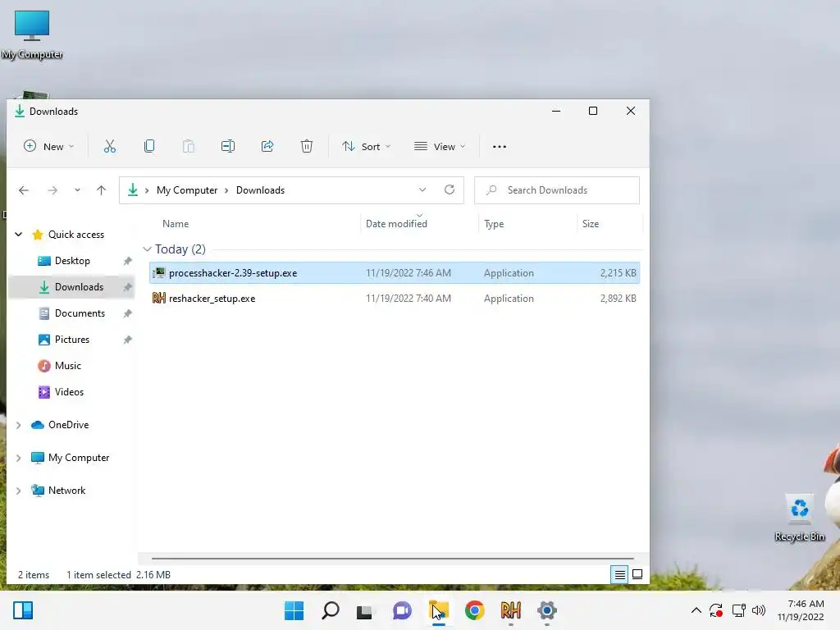Click the Paste clipboard icon
Screen dimensions: 840x630
189,146
